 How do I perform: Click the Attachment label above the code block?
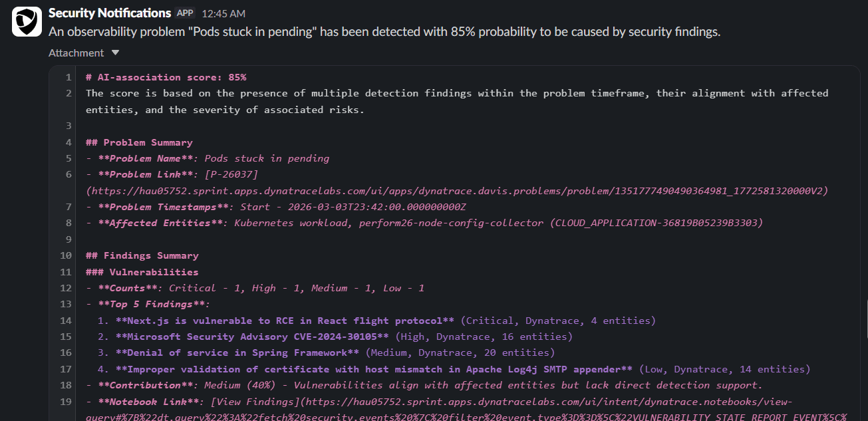[76, 53]
